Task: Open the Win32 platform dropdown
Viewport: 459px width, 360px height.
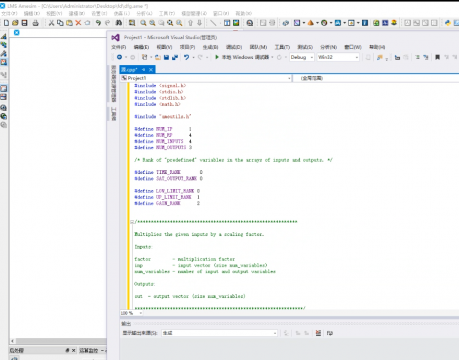Action: click(x=338, y=57)
